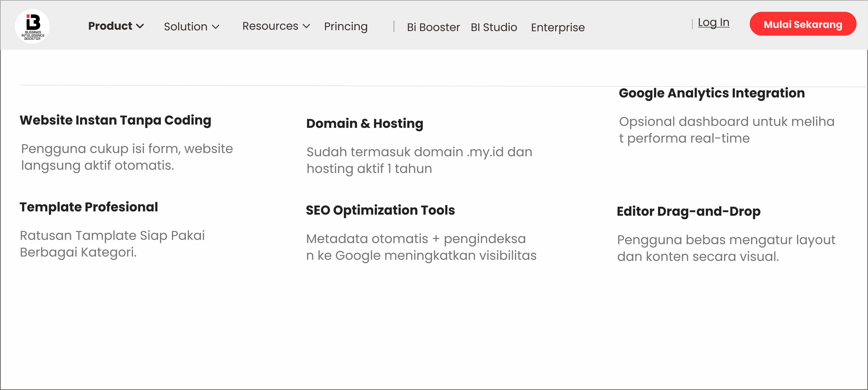This screenshot has height=390, width=868.
Task: Select BI Studio in navigation
Action: [x=494, y=27]
